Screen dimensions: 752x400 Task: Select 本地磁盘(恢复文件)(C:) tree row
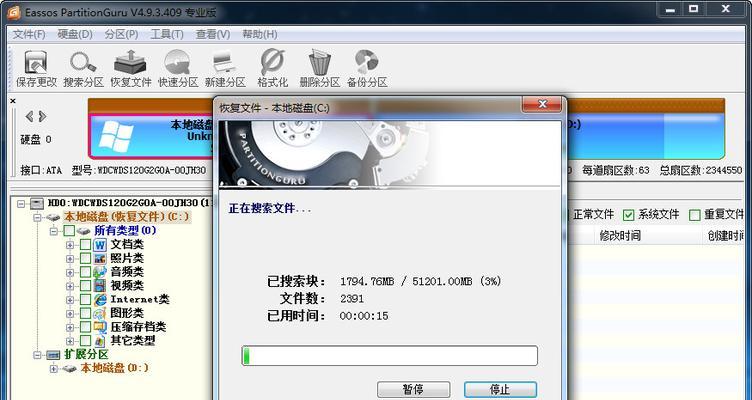[x=127, y=217]
